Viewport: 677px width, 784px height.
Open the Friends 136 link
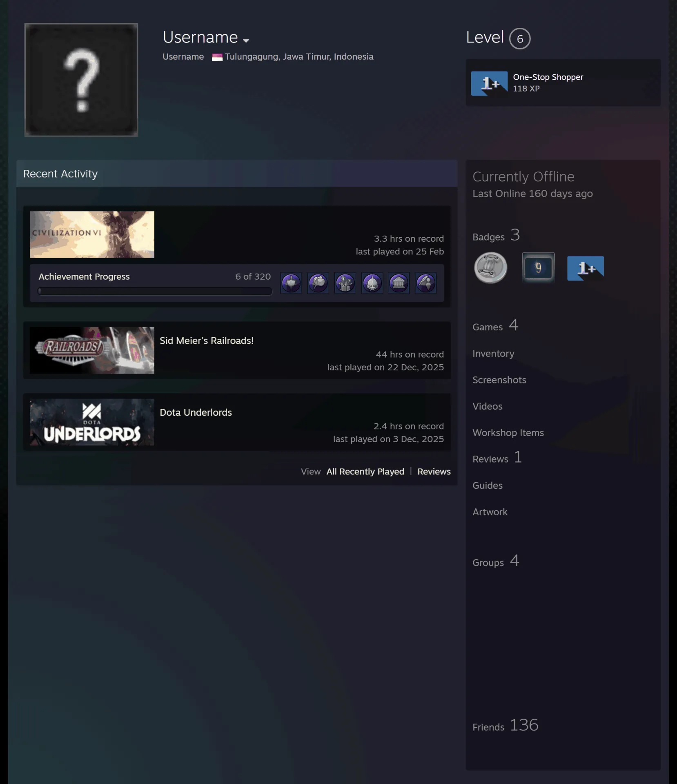pyautogui.click(x=506, y=726)
